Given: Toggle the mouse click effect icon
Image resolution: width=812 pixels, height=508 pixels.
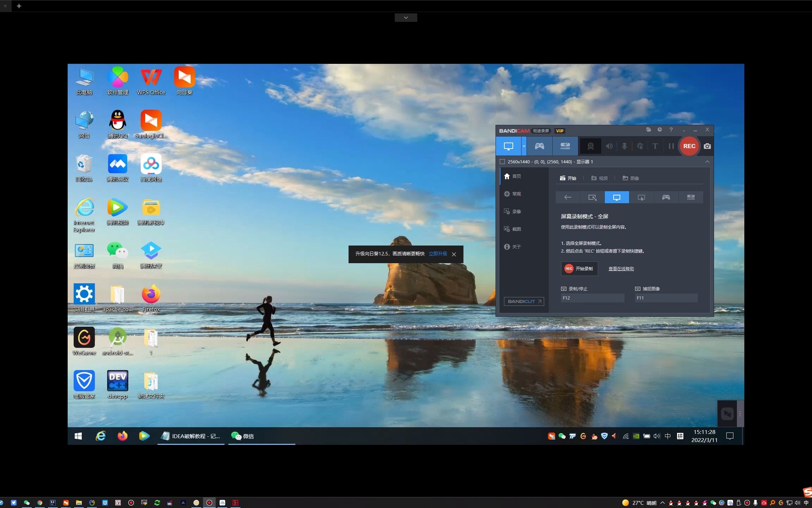Looking at the screenshot, I should coord(640,146).
